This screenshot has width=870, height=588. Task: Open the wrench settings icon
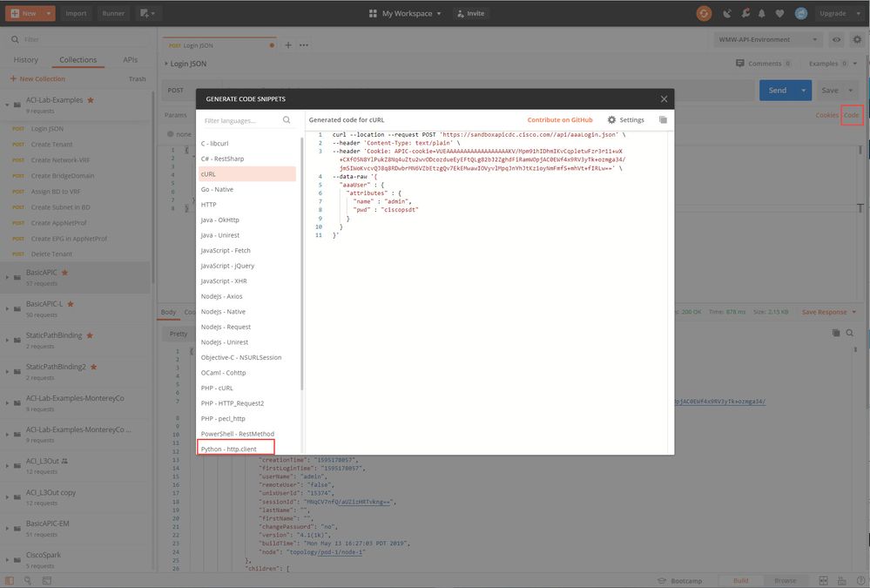point(745,13)
